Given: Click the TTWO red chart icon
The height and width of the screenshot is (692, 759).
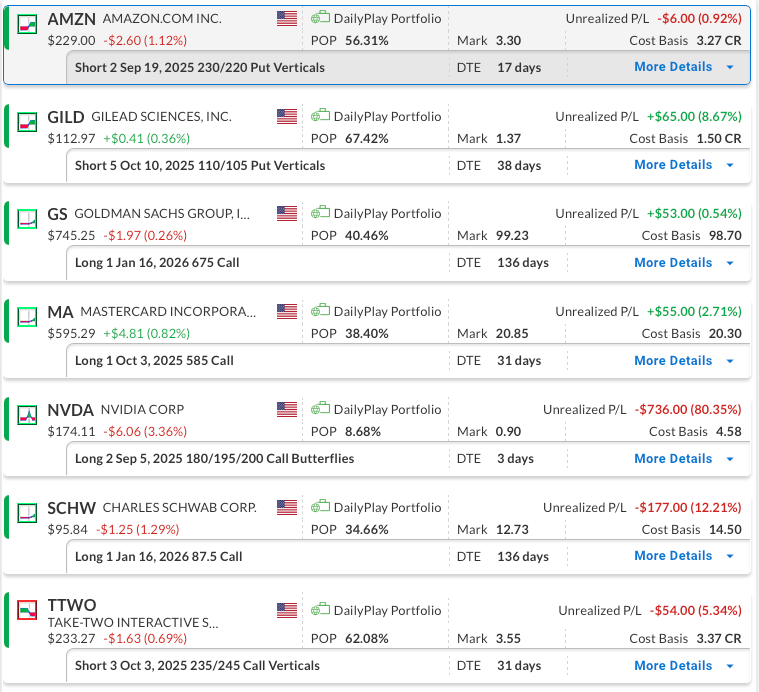Looking at the screenshot, I should pyautogui.click(x=27, y=610).
